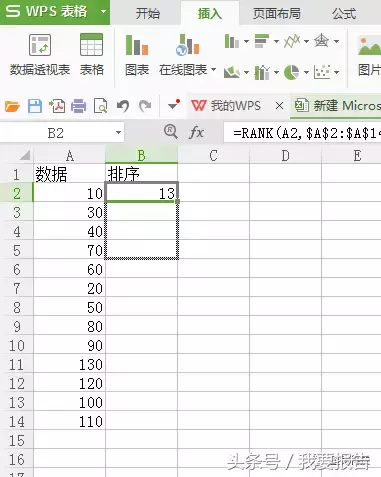Select cell A12 with value 120
The image size is (381, 477).
click(69, 383)
